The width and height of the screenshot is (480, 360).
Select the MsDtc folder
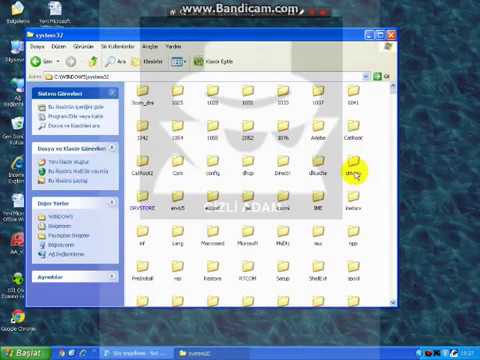(x=283, y=236)
